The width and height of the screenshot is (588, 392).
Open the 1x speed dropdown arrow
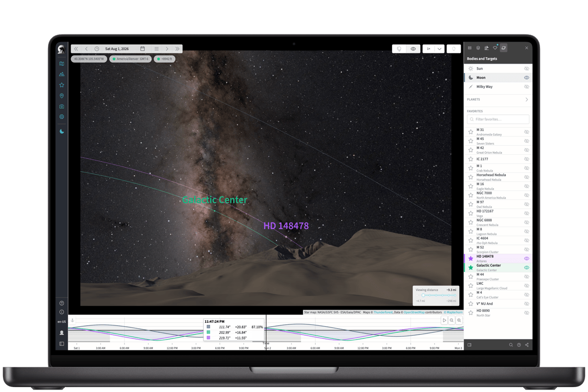[x=440, y=49]
